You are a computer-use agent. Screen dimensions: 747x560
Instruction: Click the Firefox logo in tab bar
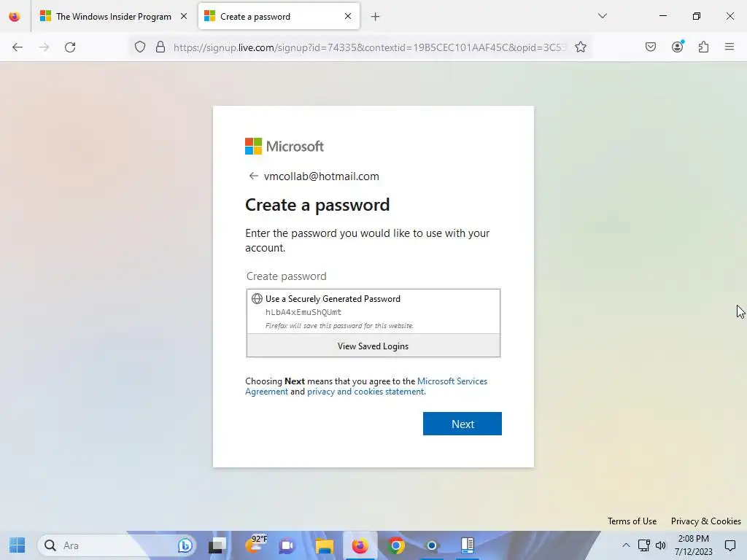pyautogui.click(x=15, y=17)
